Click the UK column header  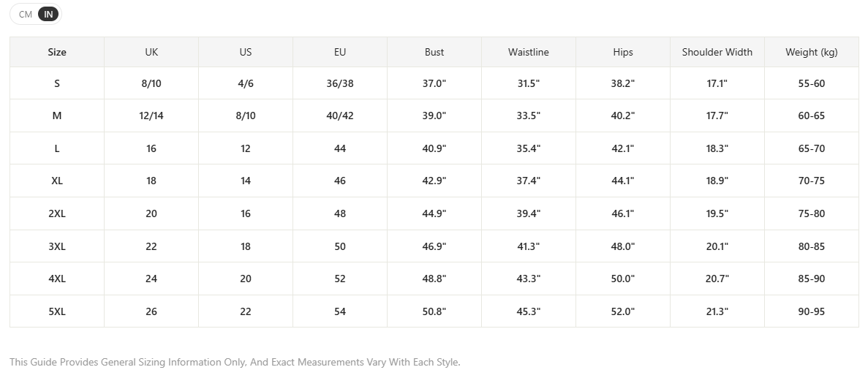[x=151, y=52]
